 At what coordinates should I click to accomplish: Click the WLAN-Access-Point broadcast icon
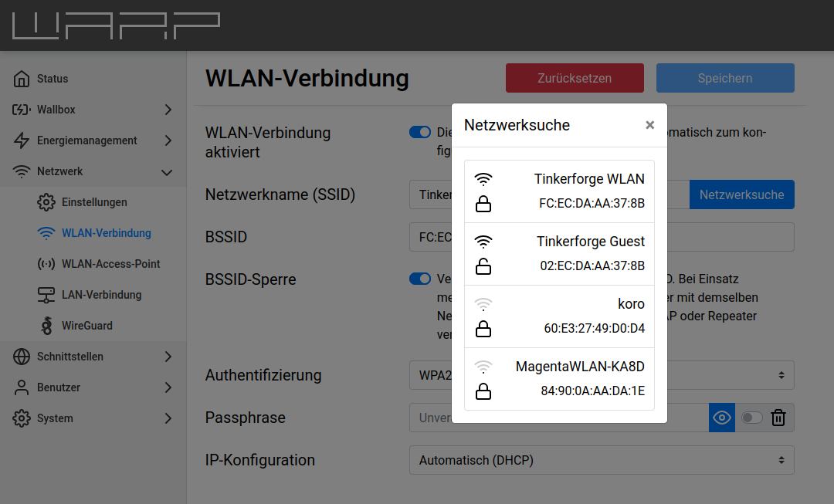pos(46,264)
